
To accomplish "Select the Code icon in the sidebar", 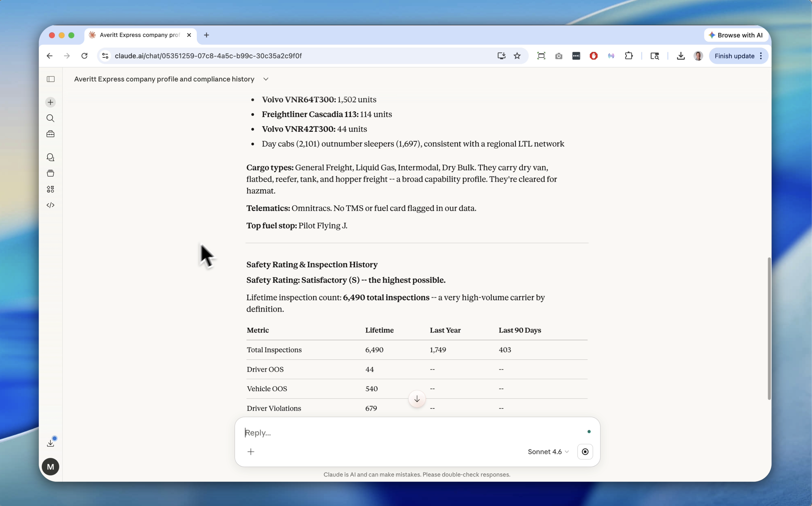I will click(x=50, y=205).
